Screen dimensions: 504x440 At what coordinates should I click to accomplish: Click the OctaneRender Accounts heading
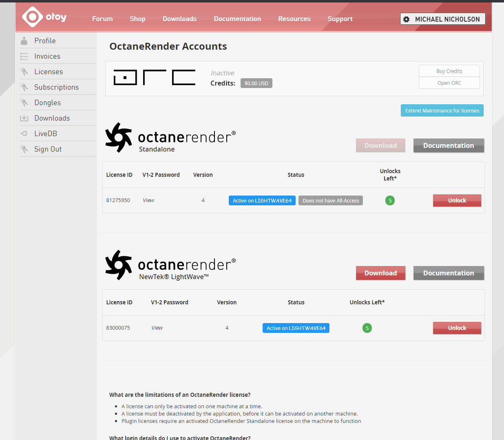point(168,46)
